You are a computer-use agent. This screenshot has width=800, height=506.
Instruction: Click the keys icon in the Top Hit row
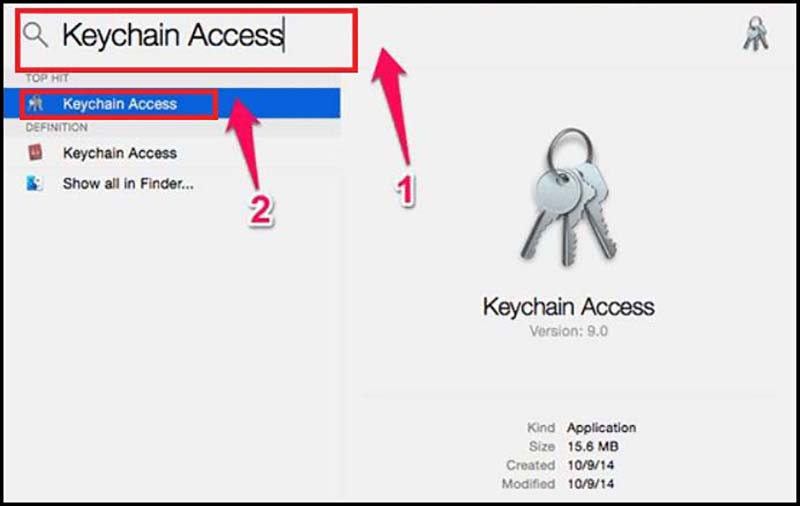coord(35,104)
